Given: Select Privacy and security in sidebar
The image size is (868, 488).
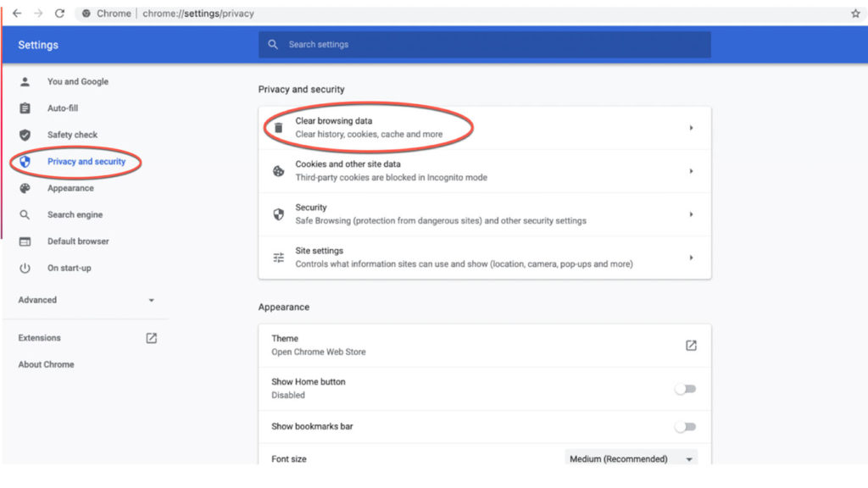Looking at the screenshot, I should (x=86, y=162).
